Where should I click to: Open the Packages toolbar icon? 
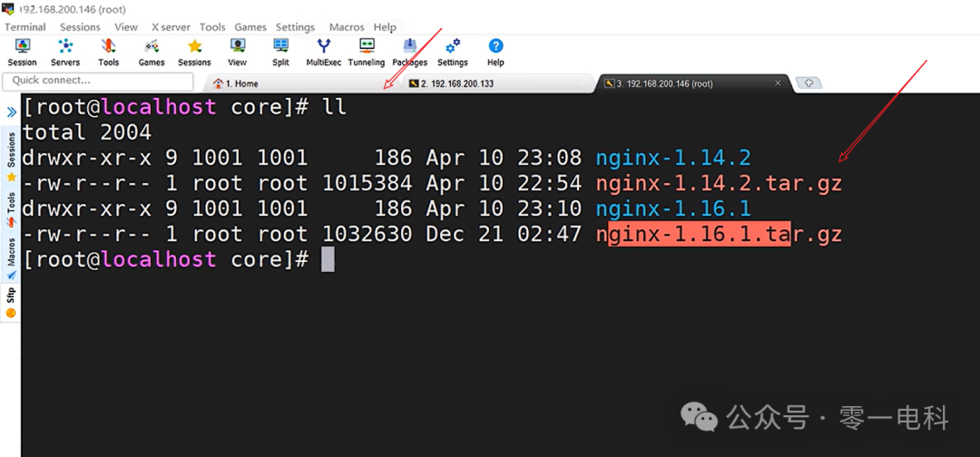tap(410, 53)
